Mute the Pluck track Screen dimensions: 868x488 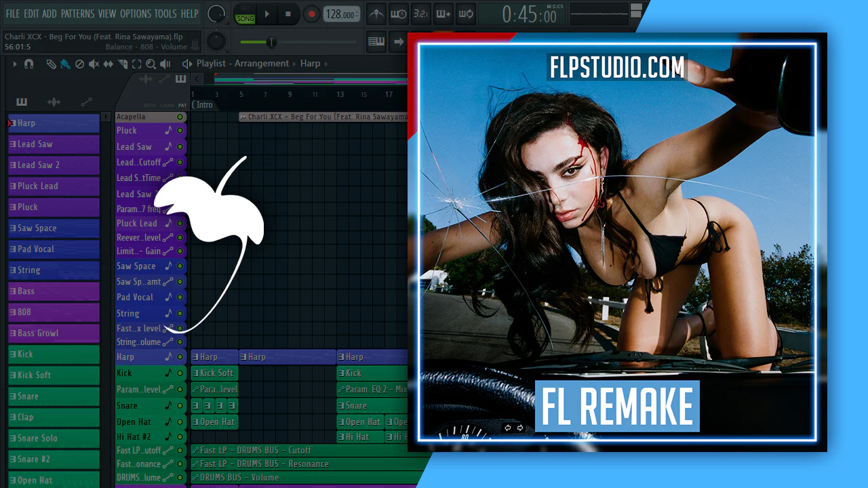point(180,130)
